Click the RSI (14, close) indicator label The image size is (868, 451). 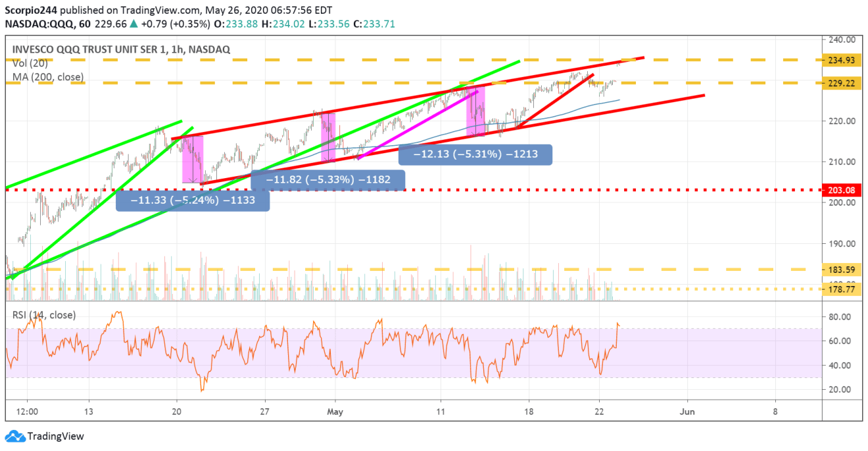[44, 315]
